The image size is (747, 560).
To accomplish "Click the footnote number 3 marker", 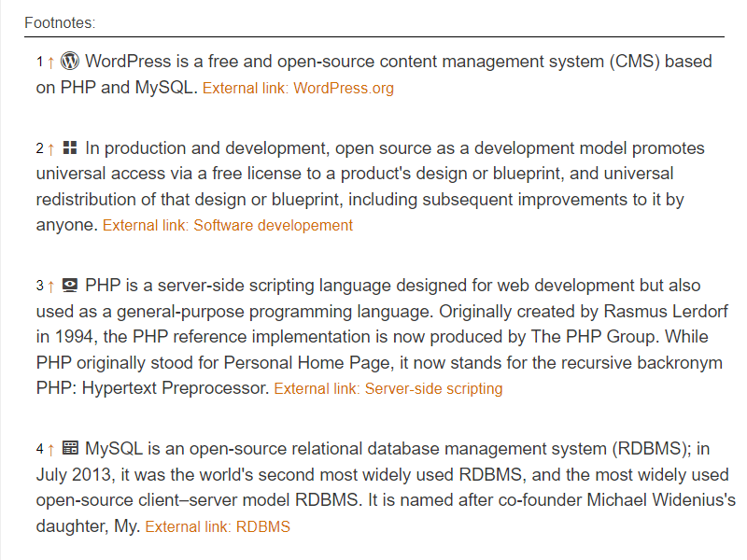I will pos(40,287).
